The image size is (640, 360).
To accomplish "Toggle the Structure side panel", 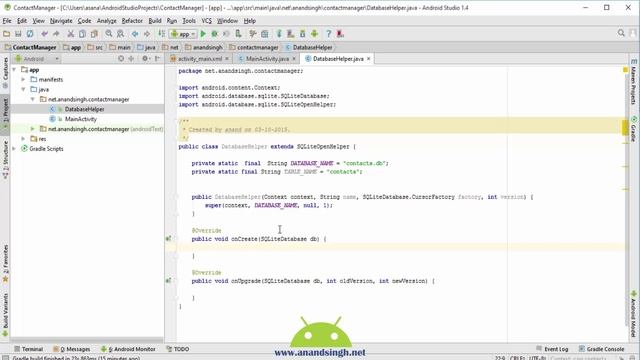I will (x=5, y=159).
